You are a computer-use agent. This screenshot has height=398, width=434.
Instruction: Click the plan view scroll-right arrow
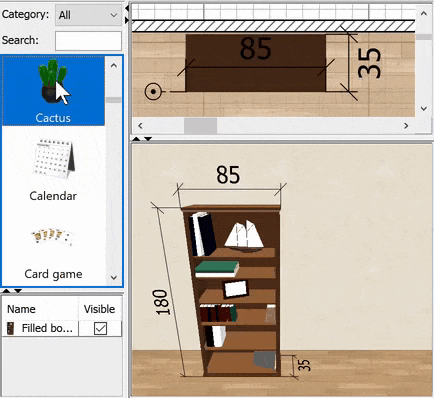(406, 126)
